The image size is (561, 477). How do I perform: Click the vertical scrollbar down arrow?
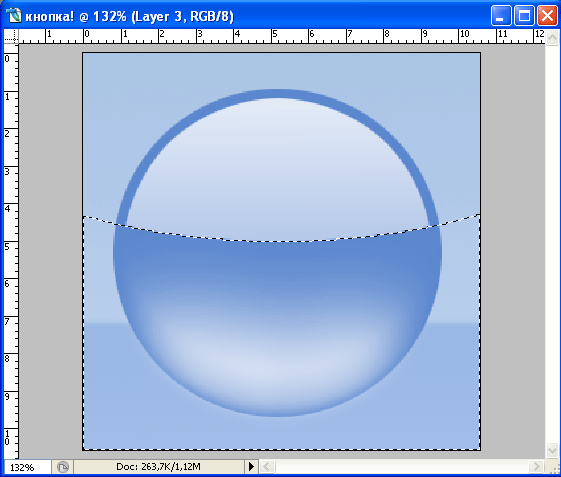coord(552,450)
